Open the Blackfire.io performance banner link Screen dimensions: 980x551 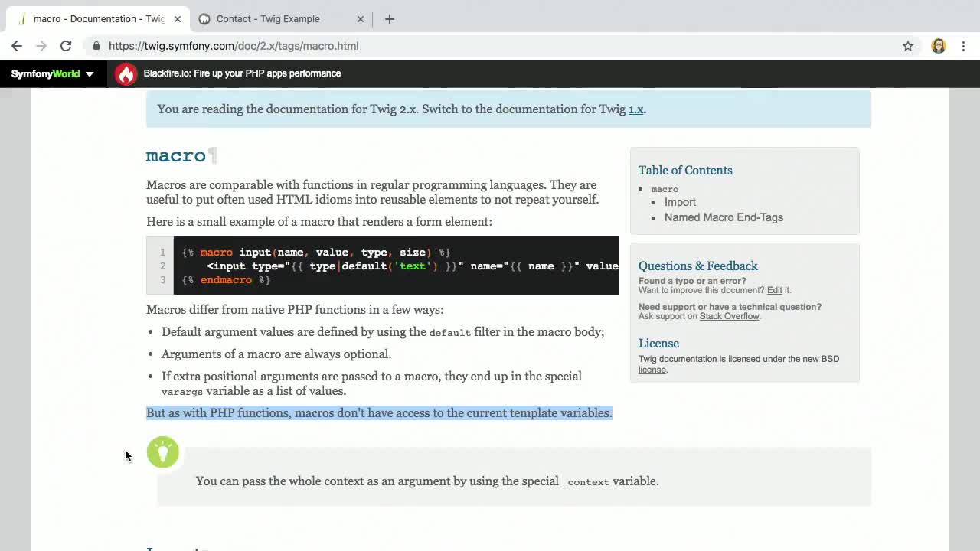point(242,73)
